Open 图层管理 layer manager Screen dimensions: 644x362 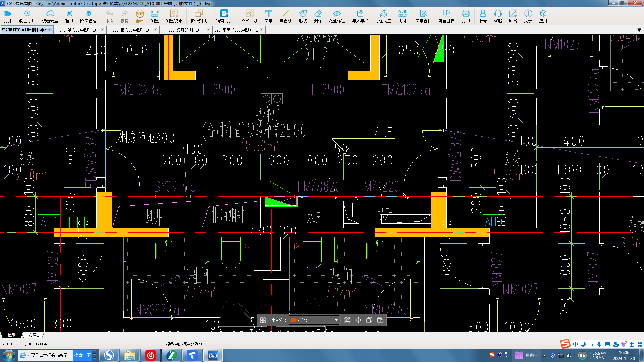[x=88, y=16]
